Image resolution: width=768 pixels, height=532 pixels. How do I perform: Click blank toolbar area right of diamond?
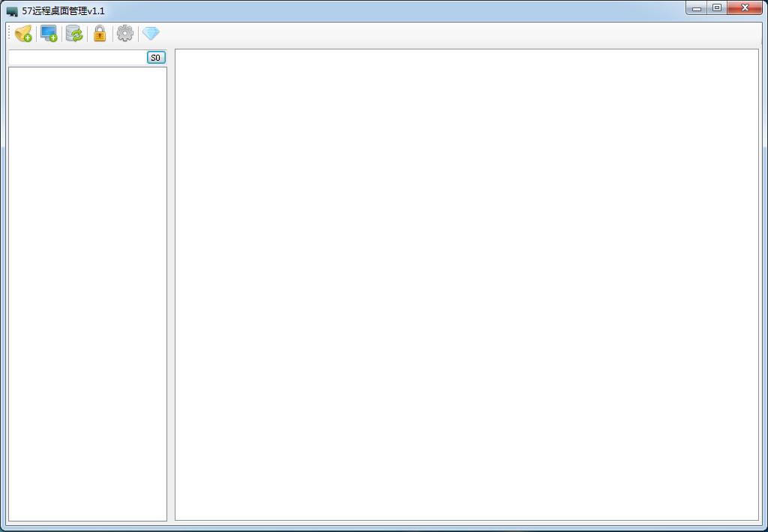tap(450, 34)
